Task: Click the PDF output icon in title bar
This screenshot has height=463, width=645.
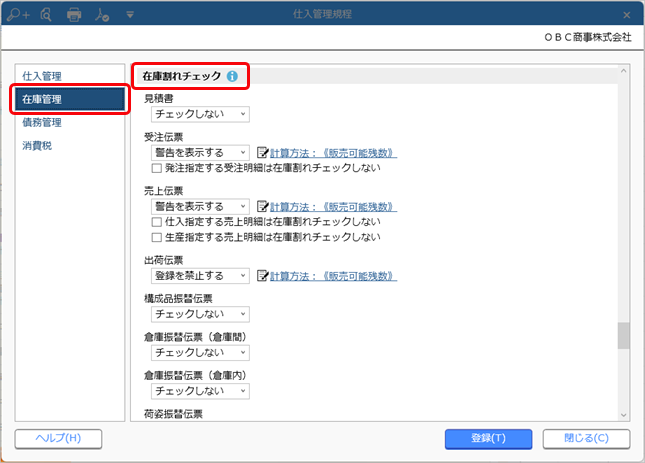Action: tap(102, 15)
